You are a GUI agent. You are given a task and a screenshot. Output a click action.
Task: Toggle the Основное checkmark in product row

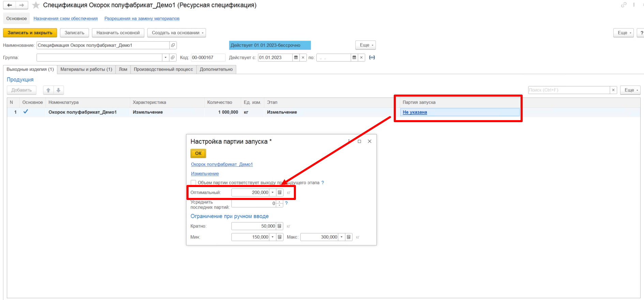pyautogui.click(x=26, y=112)
